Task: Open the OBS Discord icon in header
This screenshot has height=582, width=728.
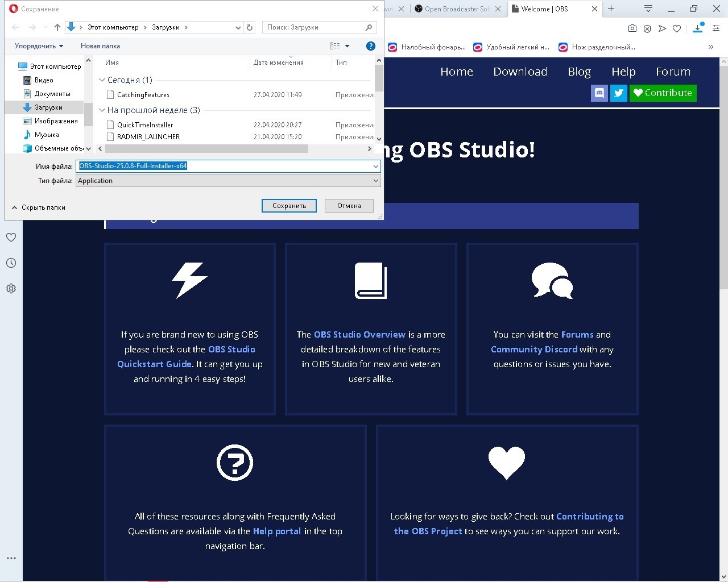Action: click(599, 93)
